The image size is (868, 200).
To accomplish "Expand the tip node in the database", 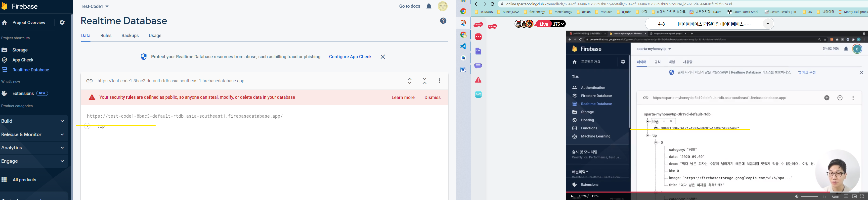I will 87,126.
